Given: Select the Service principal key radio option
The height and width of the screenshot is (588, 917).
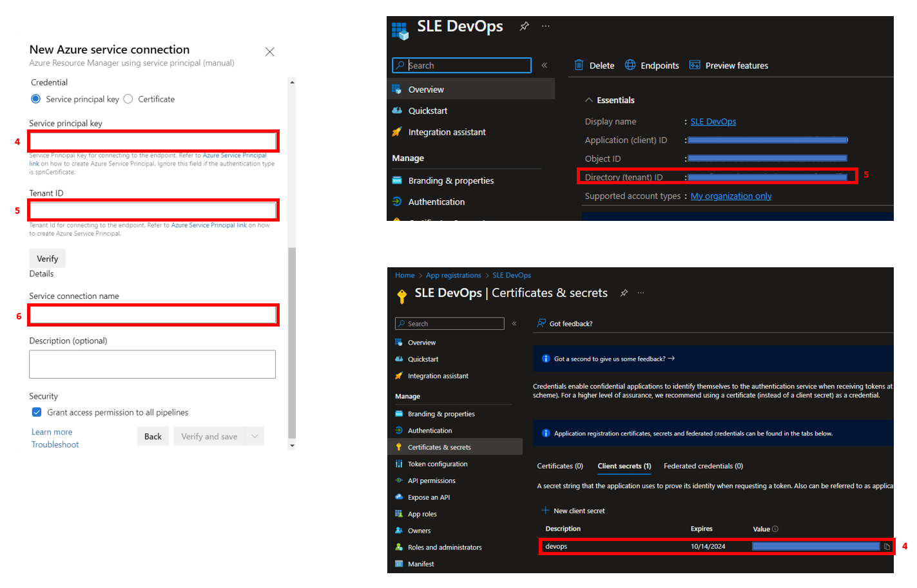Looking at the screenshot, I should click(36, 99).
